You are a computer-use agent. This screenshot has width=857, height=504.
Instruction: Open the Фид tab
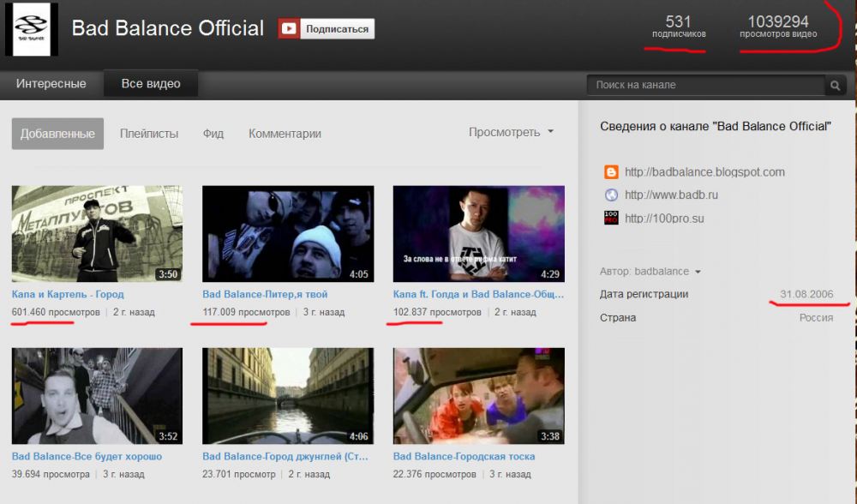click(213, 134)
